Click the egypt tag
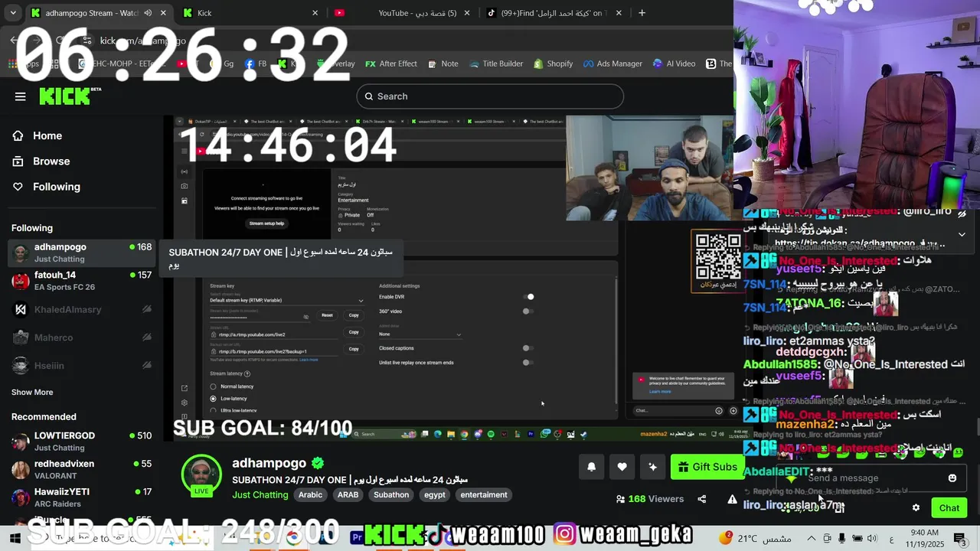The height and width of the screenshot is (551, 980). 435,495
